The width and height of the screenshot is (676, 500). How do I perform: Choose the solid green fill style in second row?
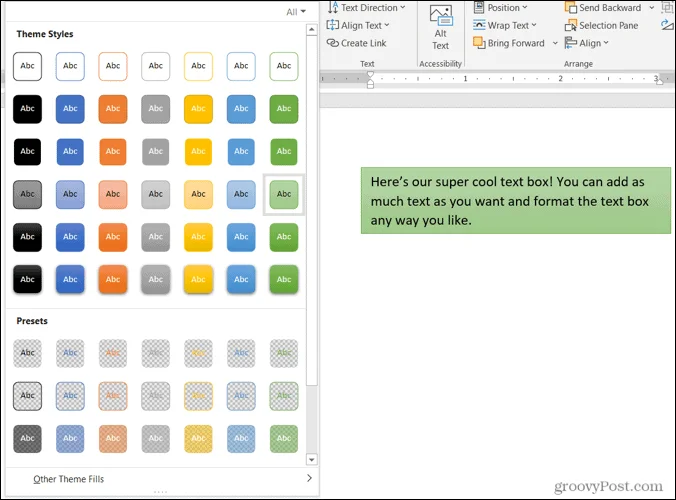click(284, 109)
